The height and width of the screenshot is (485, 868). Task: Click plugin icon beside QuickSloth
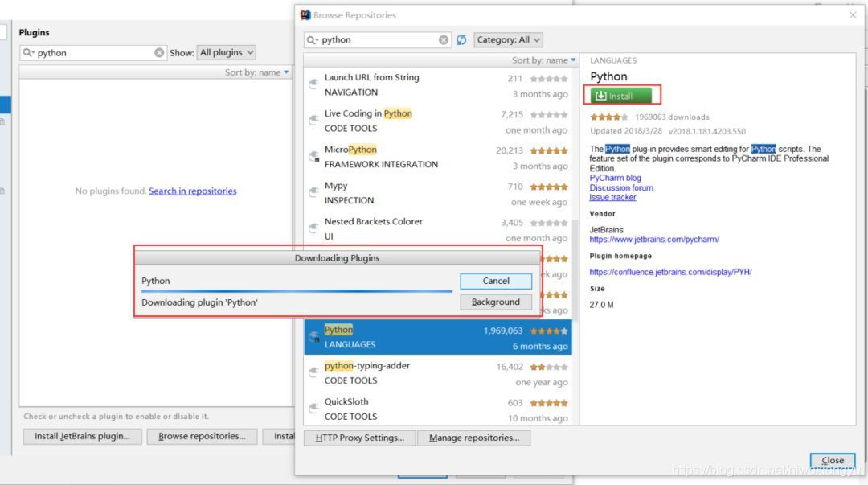click(314, 409)
